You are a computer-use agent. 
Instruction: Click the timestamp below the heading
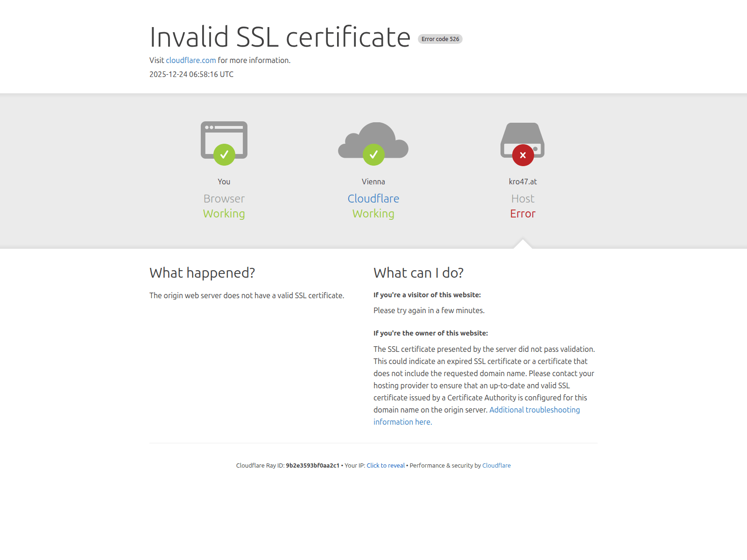[191, 74]
